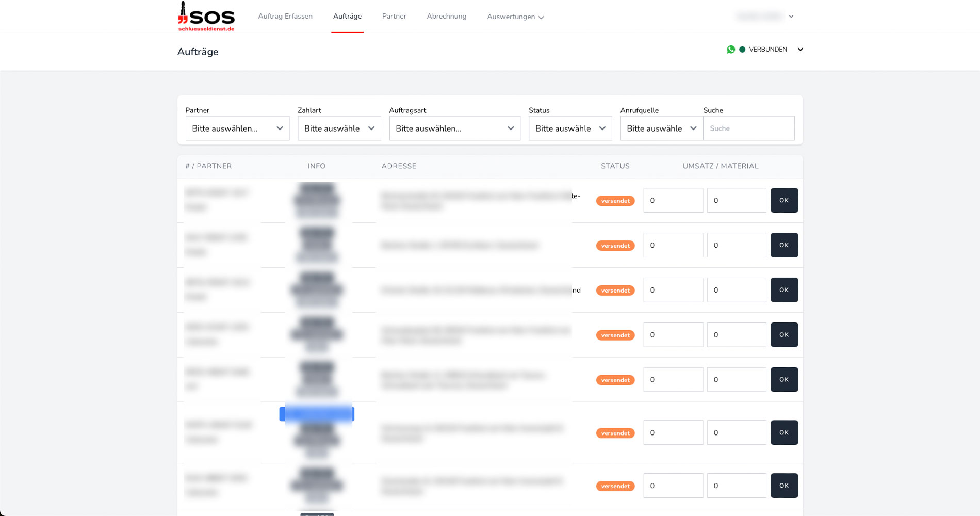
Task: Click the STATUS column header
Action: click(615, 166)
